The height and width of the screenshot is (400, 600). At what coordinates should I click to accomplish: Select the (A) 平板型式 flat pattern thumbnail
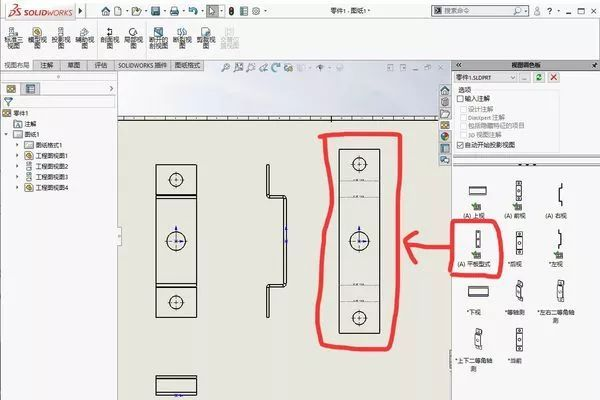coord(476,248)
